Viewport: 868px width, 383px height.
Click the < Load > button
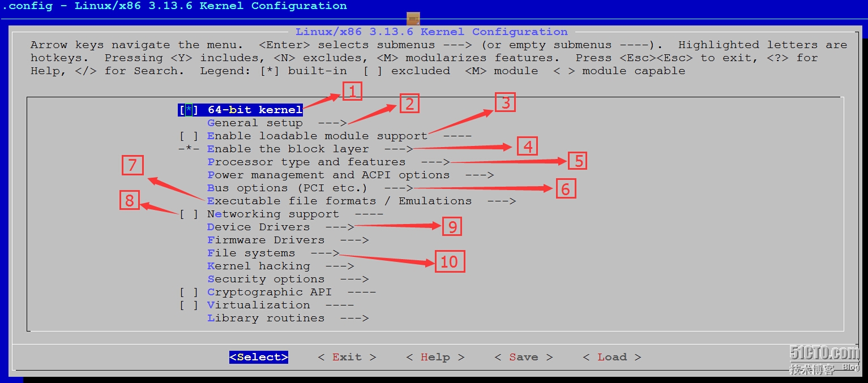(x=612, y=357)
